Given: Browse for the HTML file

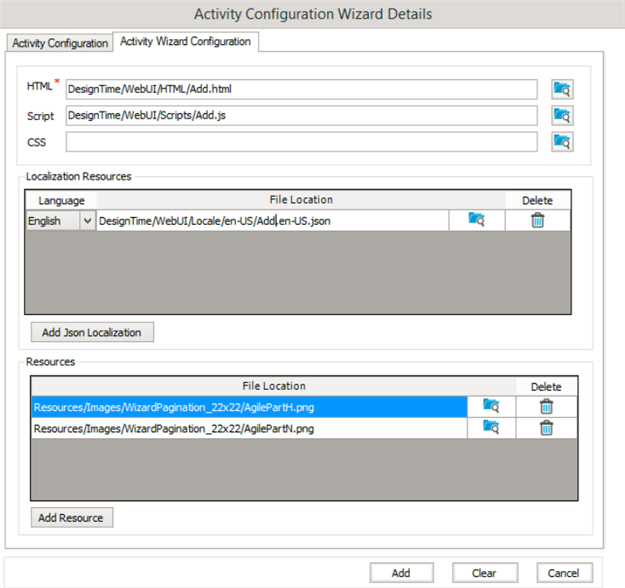Looking at the screenshot, I should click(562, 89).
